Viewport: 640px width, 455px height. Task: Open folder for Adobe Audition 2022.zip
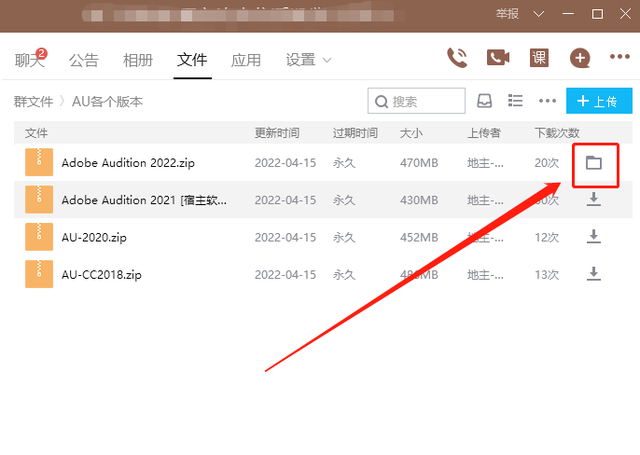pos(593,163)
